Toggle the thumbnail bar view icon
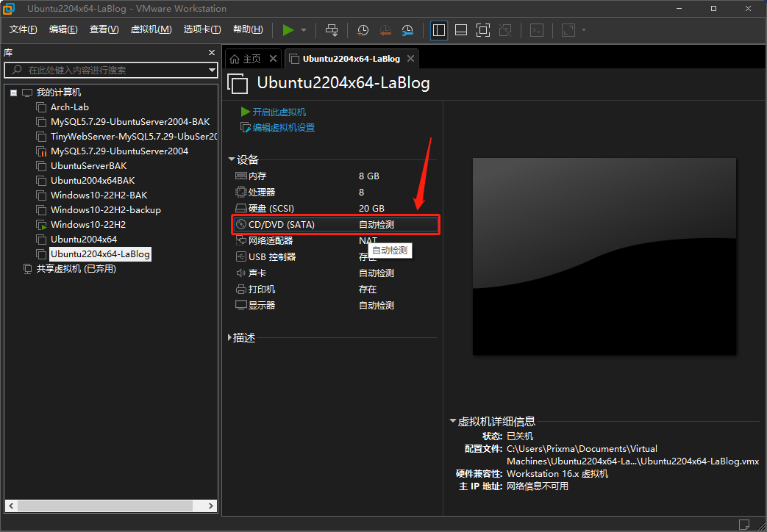767x532 pixels. (461, 30)
